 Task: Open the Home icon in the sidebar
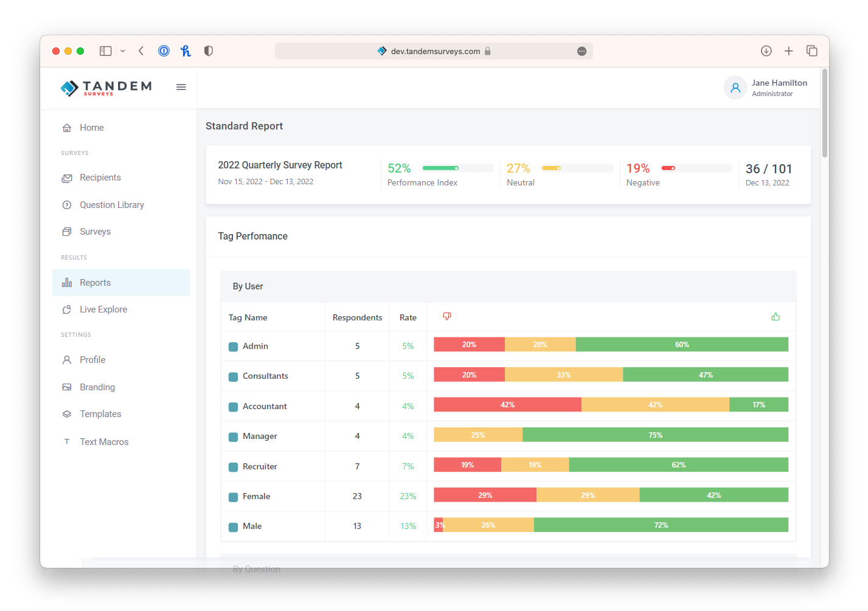pos(67,127)
